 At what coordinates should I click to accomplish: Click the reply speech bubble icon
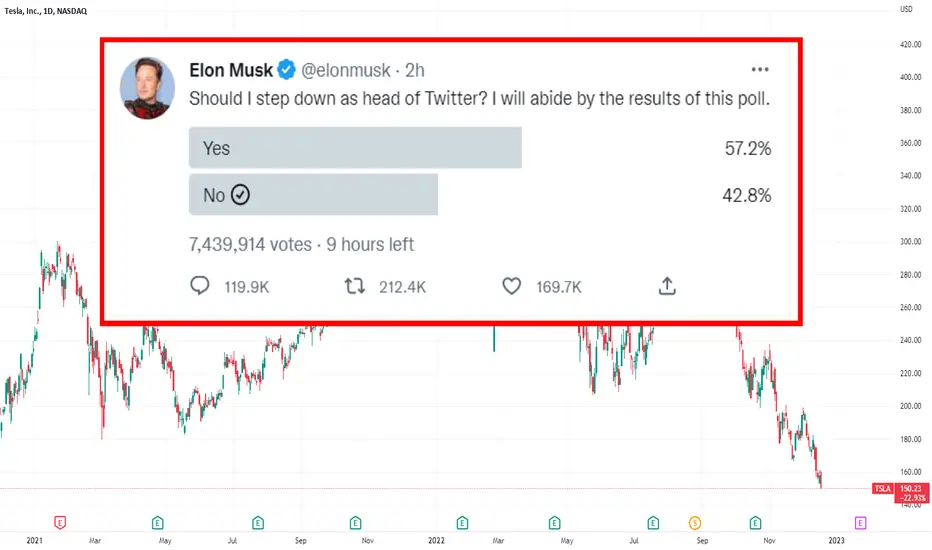pyautogui.click(x=200, y=286)
